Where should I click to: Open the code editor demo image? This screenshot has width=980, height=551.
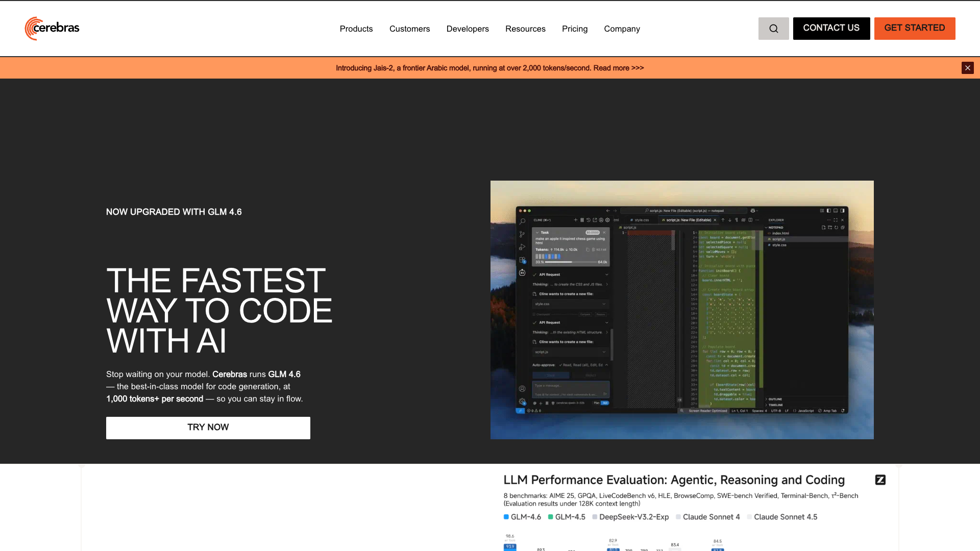pyautogui.click(x=682, y=310)
